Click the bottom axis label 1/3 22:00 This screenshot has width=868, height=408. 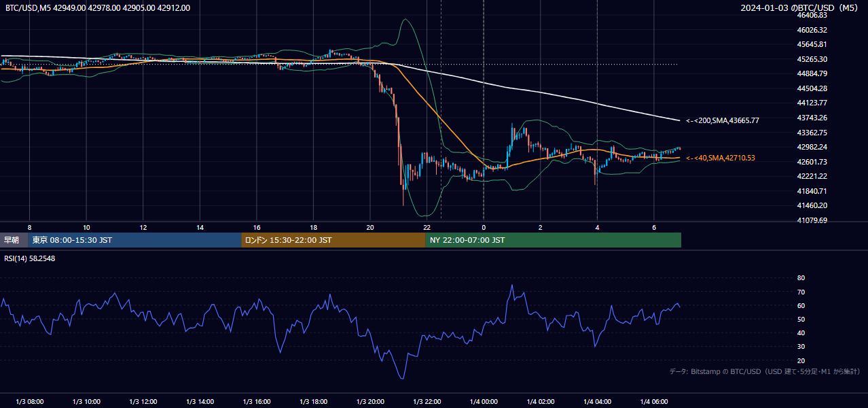427,402
